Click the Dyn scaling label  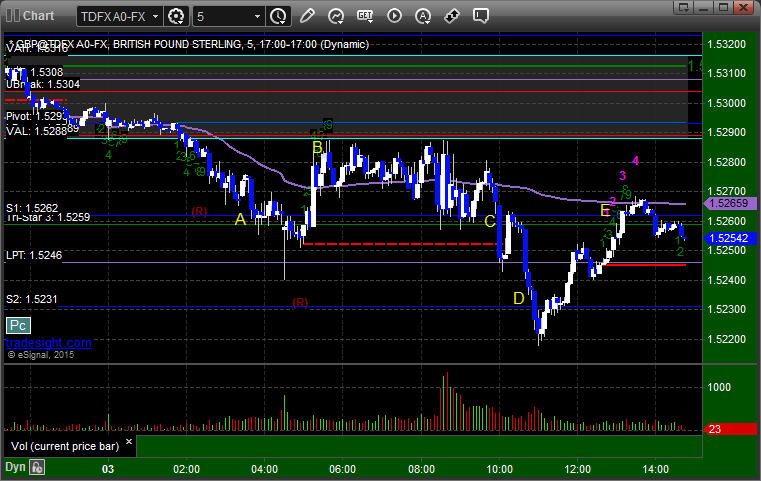[x=15, y=467]
